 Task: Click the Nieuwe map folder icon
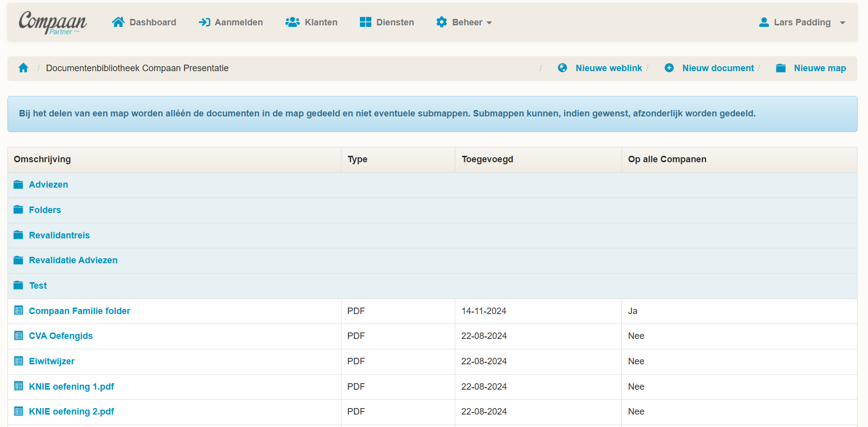coord(781,68)
